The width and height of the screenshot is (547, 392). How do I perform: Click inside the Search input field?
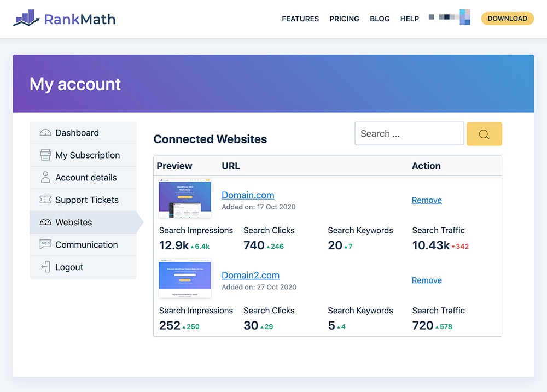(409, 133)
